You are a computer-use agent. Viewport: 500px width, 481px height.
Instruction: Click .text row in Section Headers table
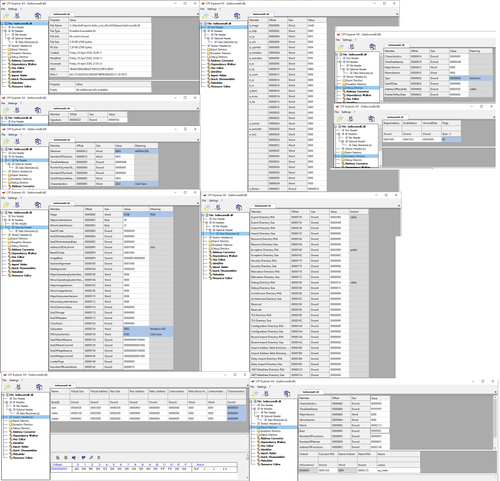[x=148, y=408]
